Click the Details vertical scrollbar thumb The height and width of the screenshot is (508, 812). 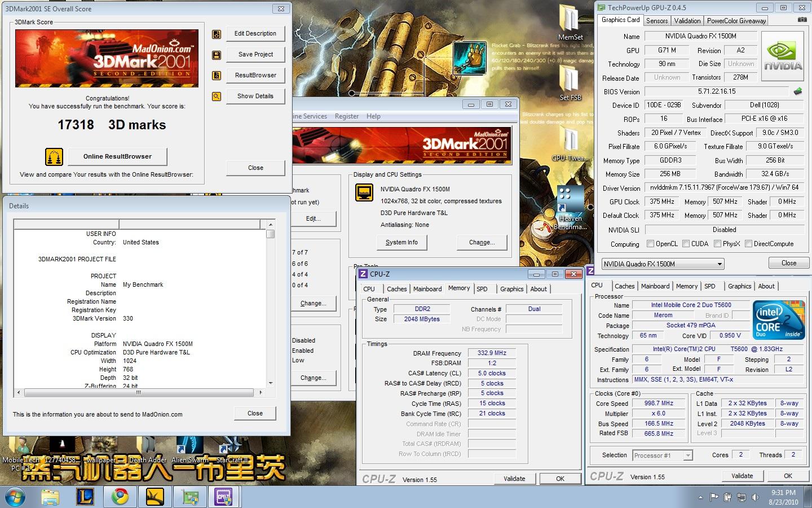pyautogui.click(x=271, y=234)
